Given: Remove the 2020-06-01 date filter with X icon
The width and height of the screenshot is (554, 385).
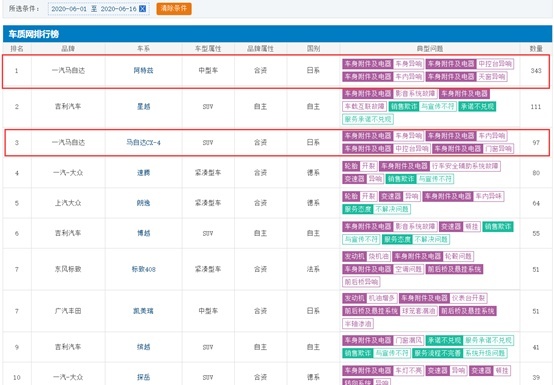Looking at the screenshot, I should coord(142,9).
